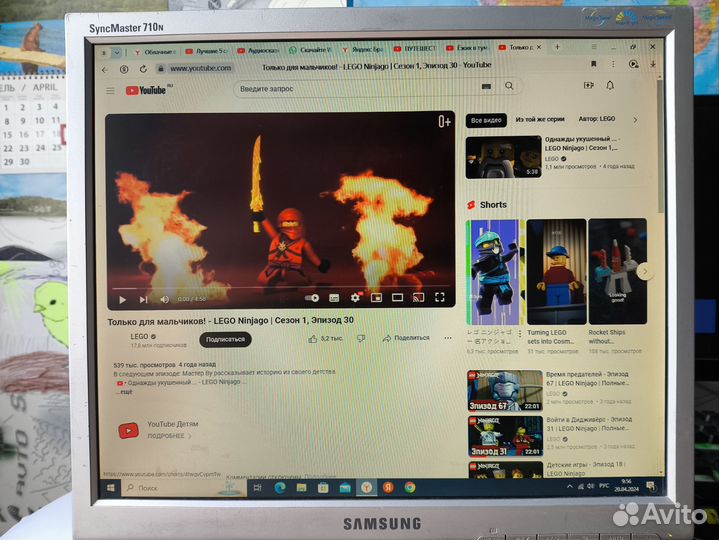Launch Google Chrome from the taskbar
The height and width of the screenshot is (540, 719).
pyautogui.click(x=410, y=487)
